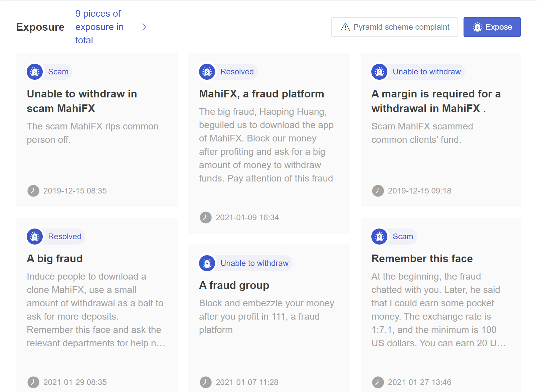This screenshot has width=537, height=392.
Task: Click the 2021-01-29 08:35 timestamp
Action: pos(75,382)
